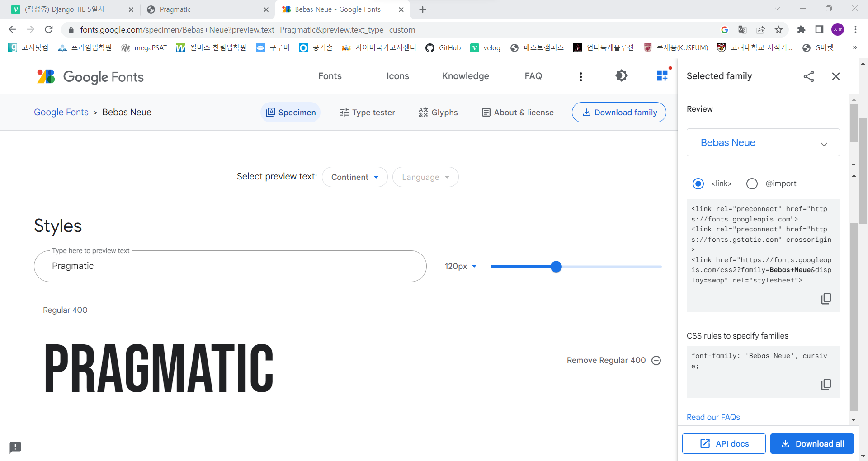Open the API docs button
The width and height of the screenshot is (868, 461).
[x=724, y=444]
